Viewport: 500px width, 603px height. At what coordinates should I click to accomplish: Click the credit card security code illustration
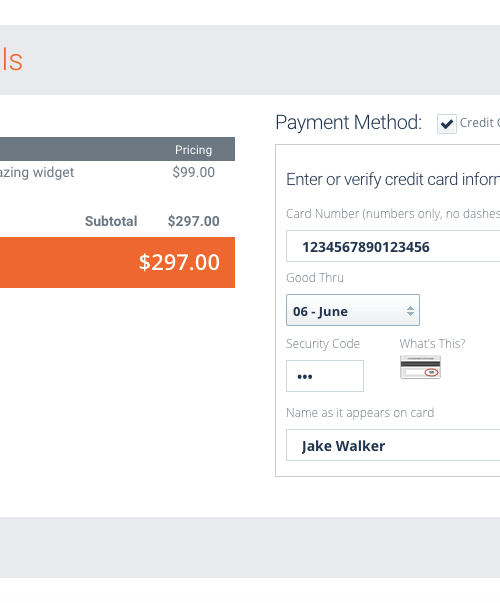pyautogui.click(x=420, y=367)
